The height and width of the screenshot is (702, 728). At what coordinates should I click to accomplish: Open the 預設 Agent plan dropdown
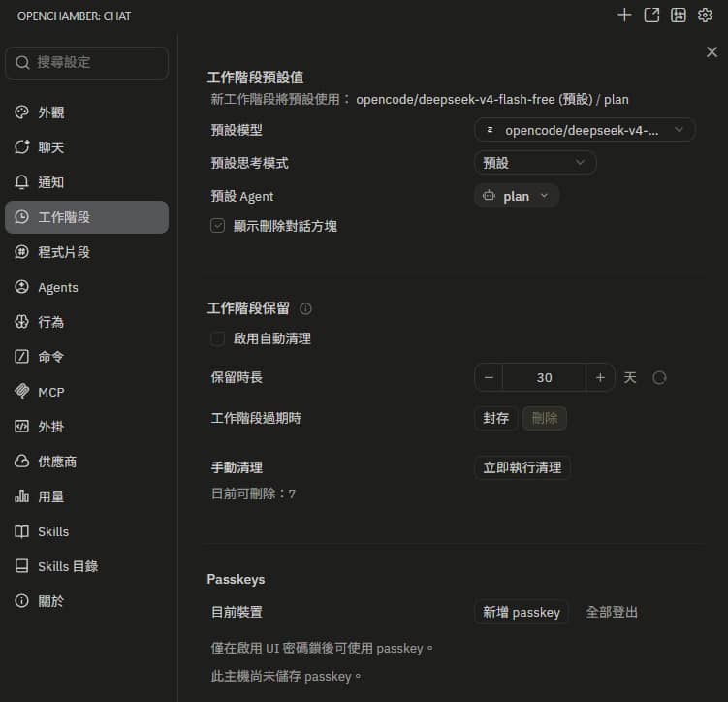[x=516, y=196]
